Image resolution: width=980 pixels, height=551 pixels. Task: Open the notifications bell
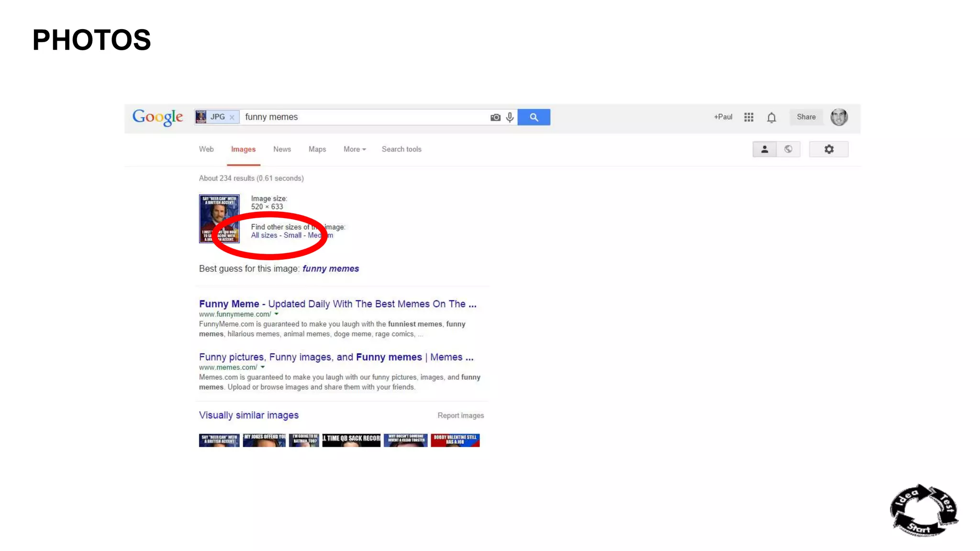point(771,117)
